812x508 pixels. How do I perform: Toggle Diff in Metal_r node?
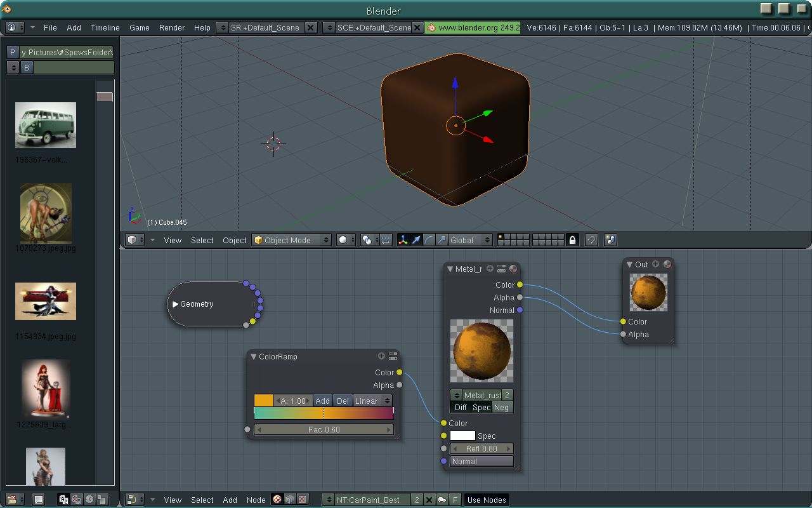click(461, 408)
